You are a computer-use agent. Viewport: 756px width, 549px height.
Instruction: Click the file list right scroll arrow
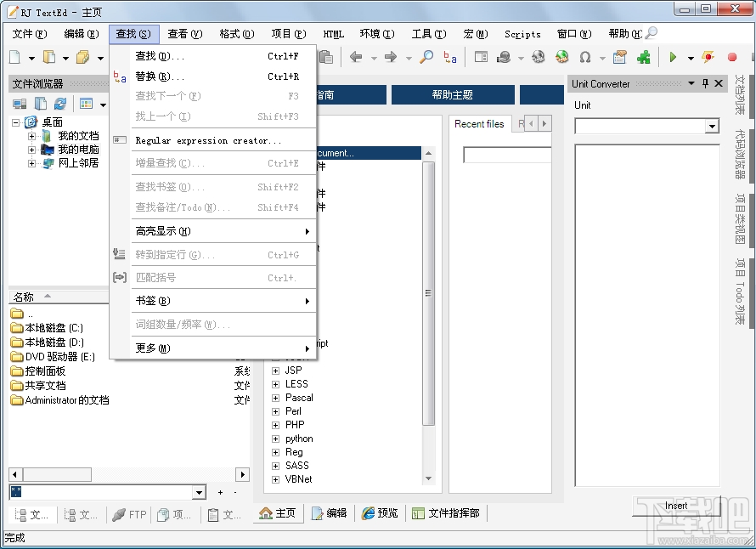click(x=242, y=474)
